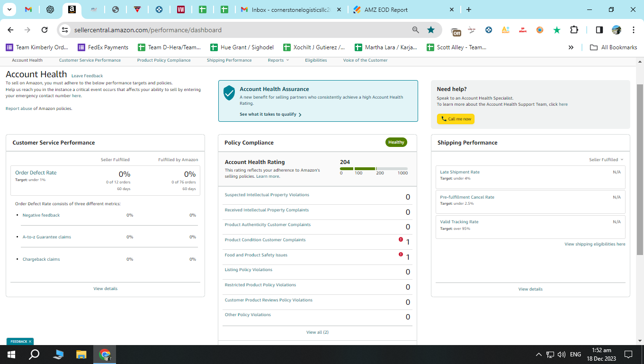Click the Food and Product Safety alert icon
The image size is (644, 364).
(x=401, y=255)
